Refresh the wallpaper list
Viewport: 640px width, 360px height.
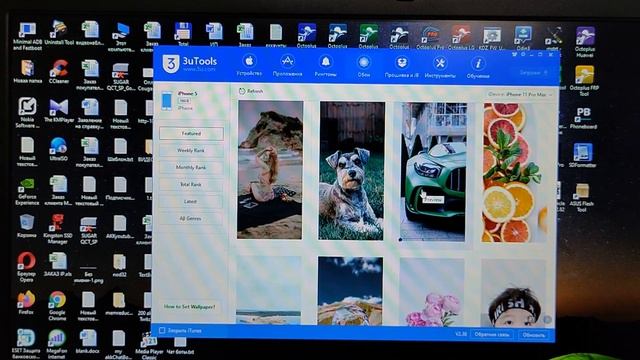coord(251,91)
